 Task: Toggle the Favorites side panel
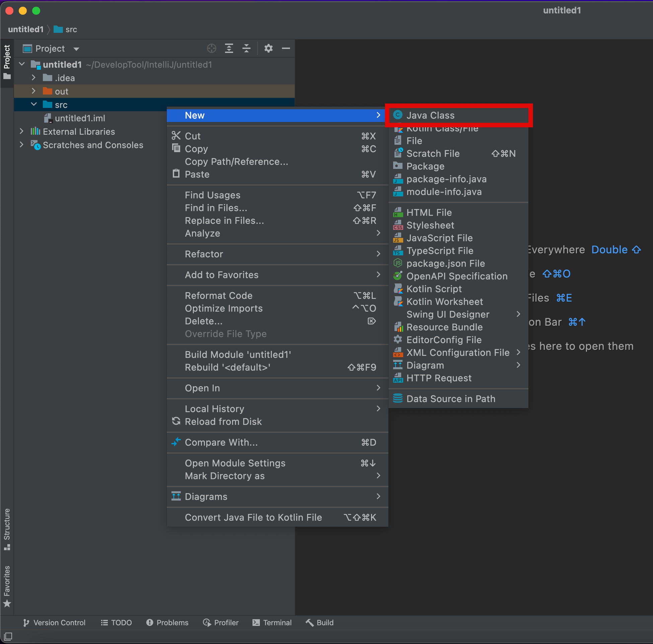(7, 586)
